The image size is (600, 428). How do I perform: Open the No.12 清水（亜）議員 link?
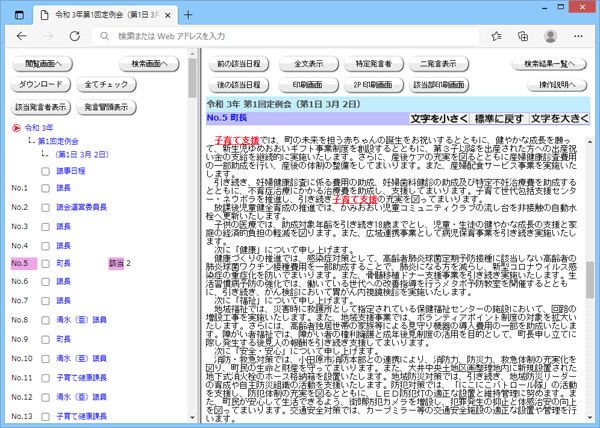[x=82, y=397]
